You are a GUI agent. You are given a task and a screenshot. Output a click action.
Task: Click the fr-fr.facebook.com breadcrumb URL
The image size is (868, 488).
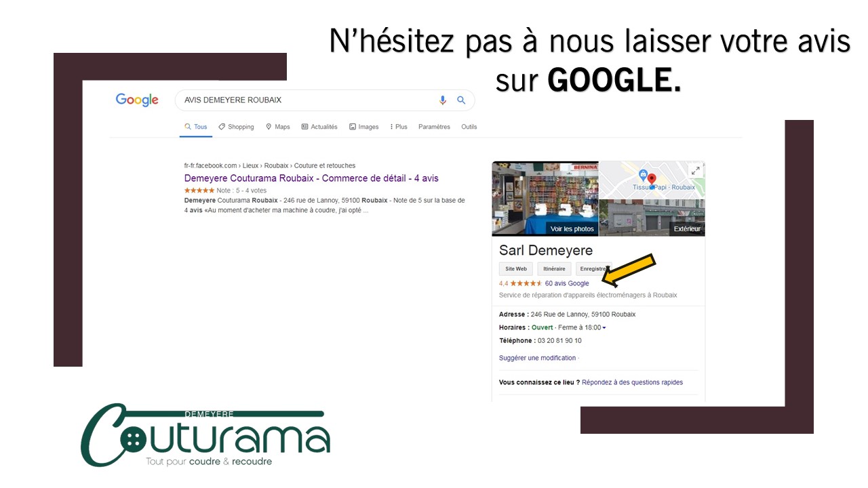[270, 165]
